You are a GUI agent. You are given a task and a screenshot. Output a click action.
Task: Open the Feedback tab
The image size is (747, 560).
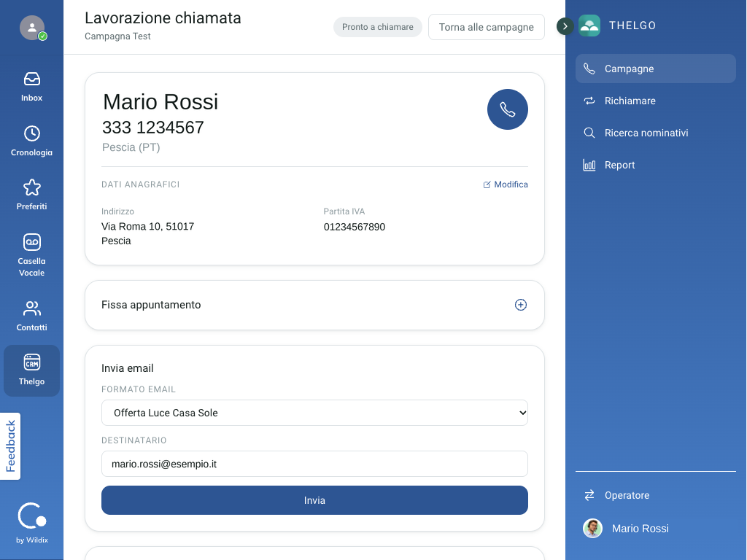click(x=10, y=446)
